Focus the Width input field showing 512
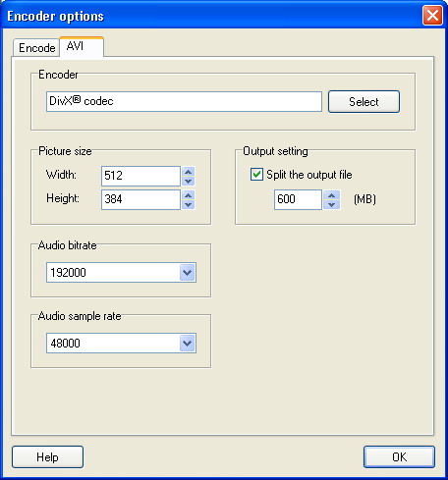This screenshot has width=448, height=480. tap(140, 176)
